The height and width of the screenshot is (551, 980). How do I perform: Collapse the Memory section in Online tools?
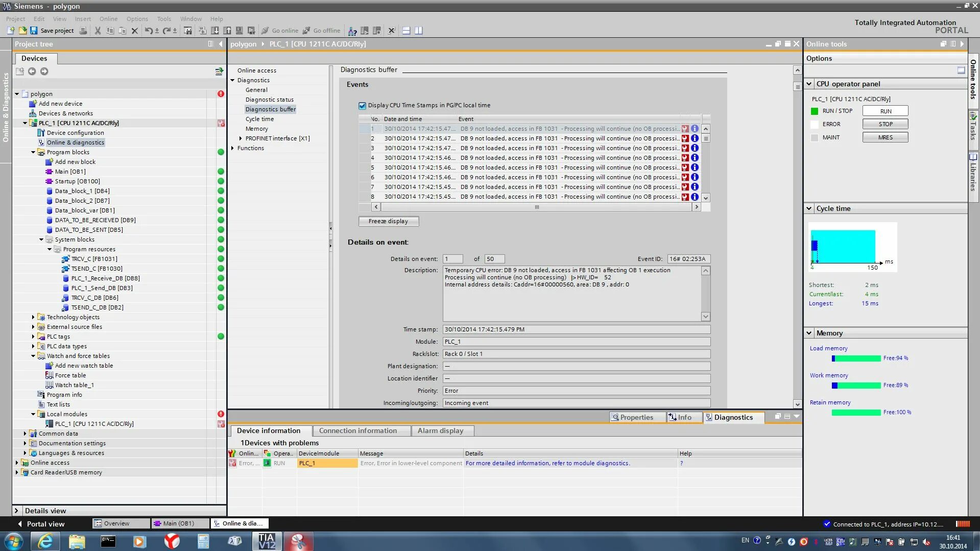[809, 333]
